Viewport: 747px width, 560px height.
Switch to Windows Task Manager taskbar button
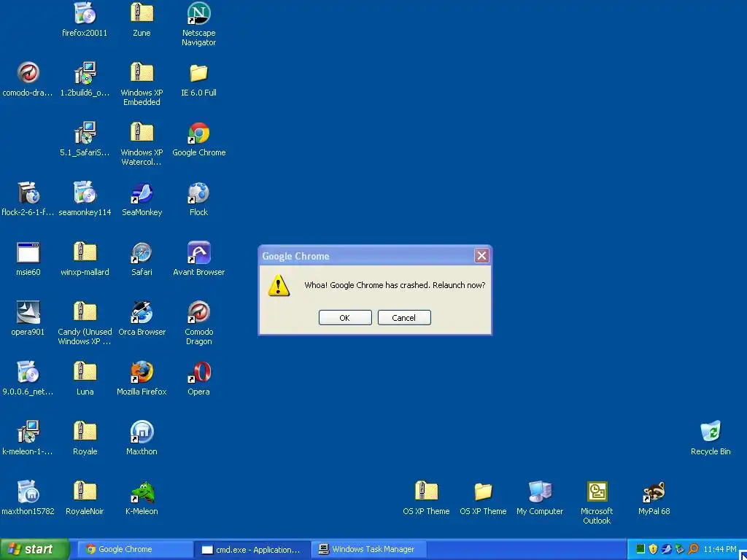(x=369, y=550)
